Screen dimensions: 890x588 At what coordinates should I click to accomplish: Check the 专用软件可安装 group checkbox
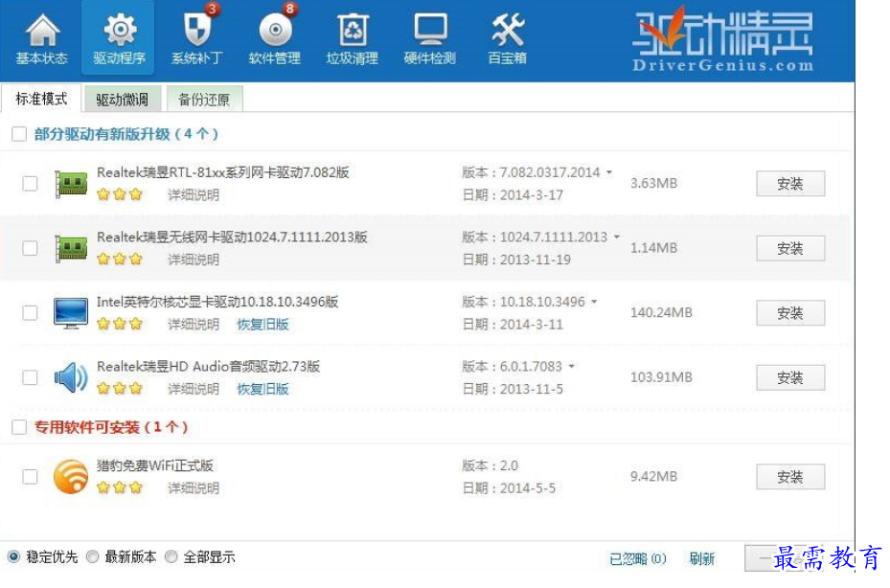click(x=19, y=427)
